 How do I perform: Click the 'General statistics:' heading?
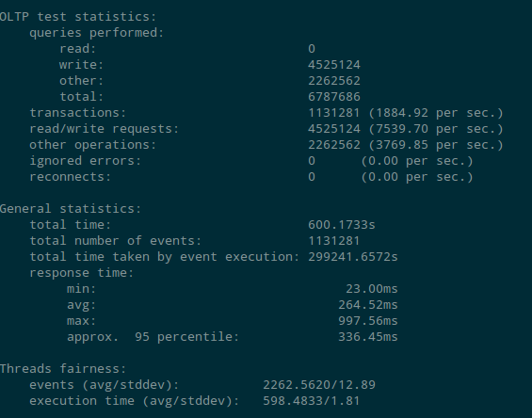click(71, 209)
